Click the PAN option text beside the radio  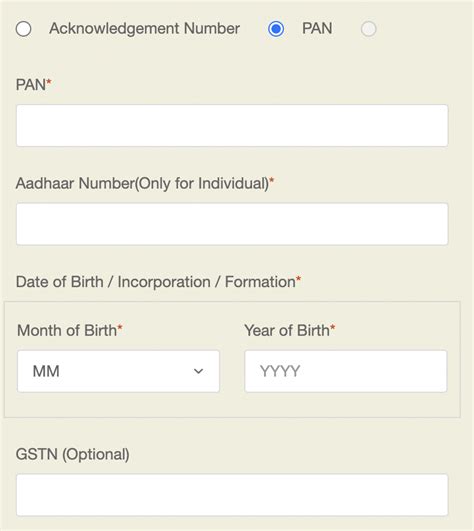pyautogui.click(x=317, y=28)
